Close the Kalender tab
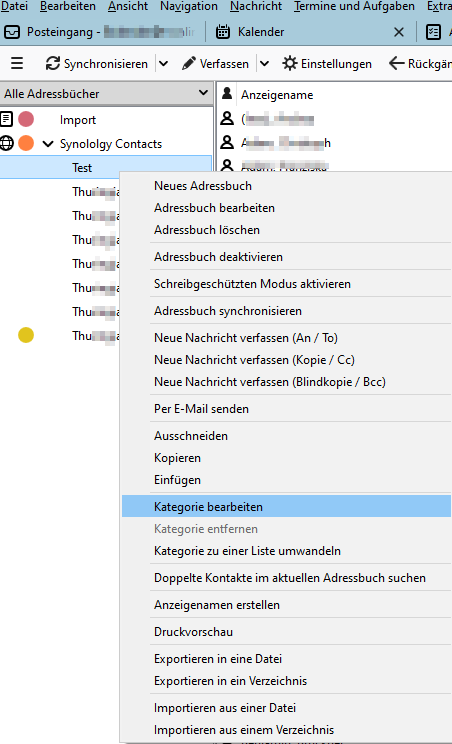452x744 pixels. coord(399,32)
